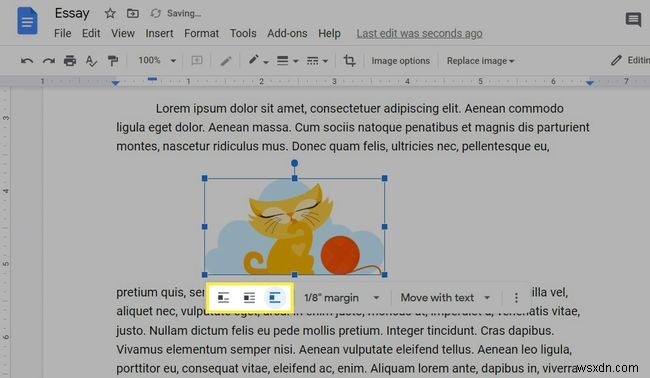This screenshot has height=378, width=650.
Task: Click the left indent ruler marker
Action: [116, 83]
